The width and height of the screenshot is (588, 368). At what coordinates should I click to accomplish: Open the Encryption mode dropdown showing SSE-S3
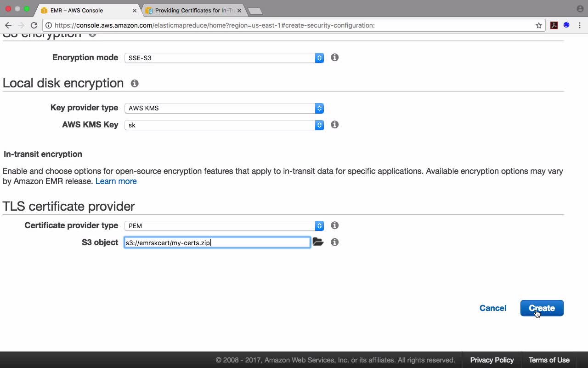224,58
